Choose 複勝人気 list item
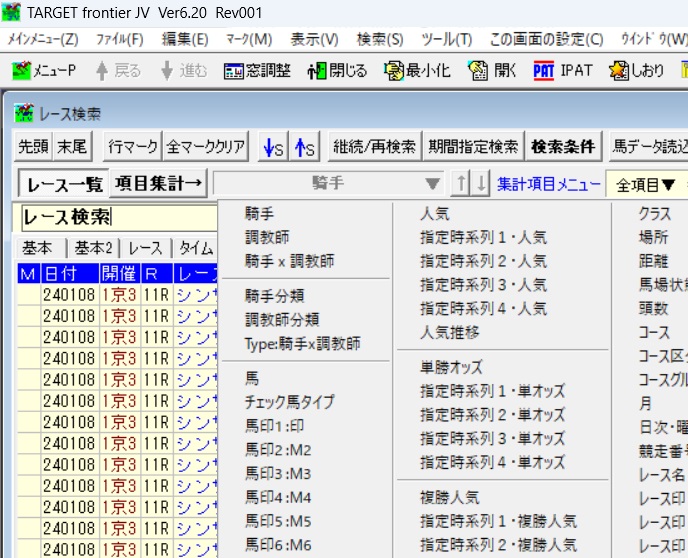This screenshot has width=688, height=558. tap(450, 497)
